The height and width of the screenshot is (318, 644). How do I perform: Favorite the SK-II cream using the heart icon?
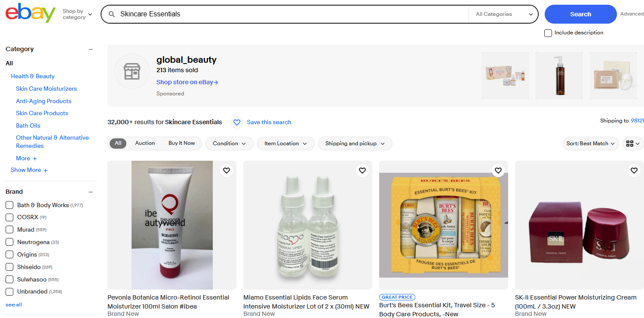[634, 171]
